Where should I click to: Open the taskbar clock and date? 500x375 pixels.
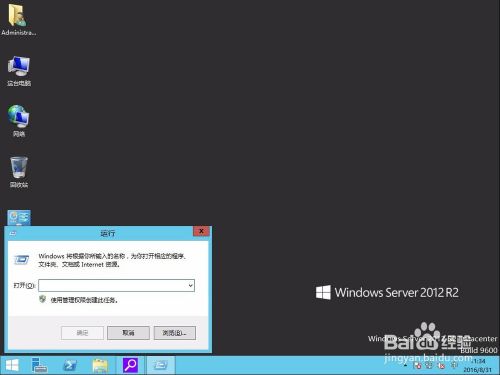pos(477,365)
